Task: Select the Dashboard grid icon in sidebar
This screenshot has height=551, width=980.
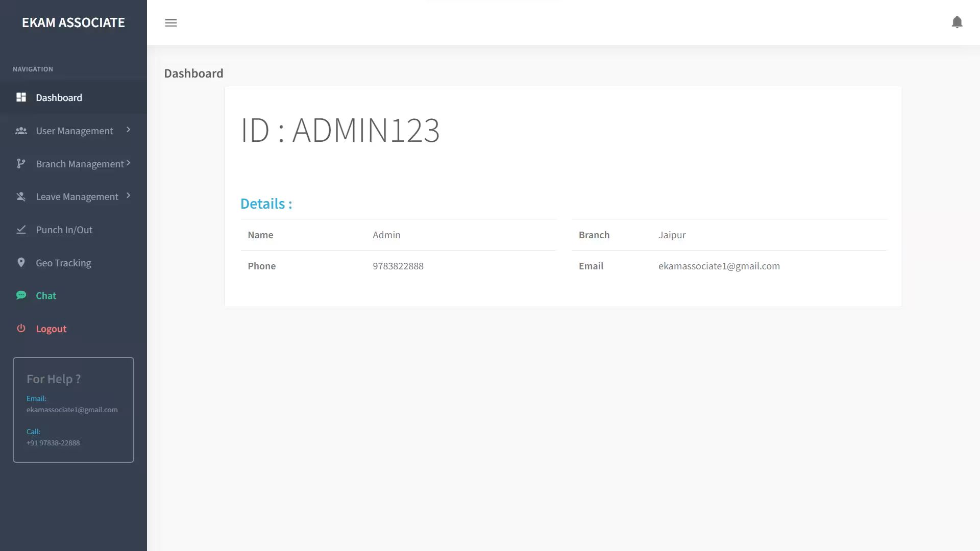Action: pos(21,97)
